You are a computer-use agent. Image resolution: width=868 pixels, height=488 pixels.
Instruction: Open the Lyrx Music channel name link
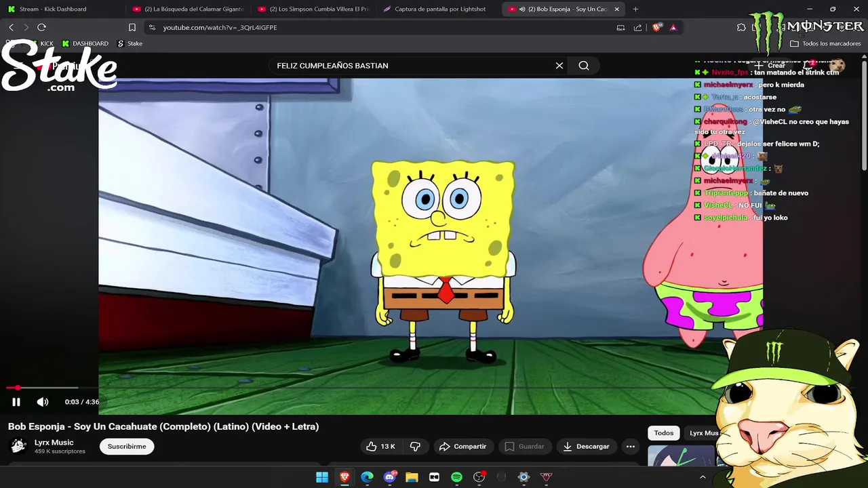pos(54,443)
